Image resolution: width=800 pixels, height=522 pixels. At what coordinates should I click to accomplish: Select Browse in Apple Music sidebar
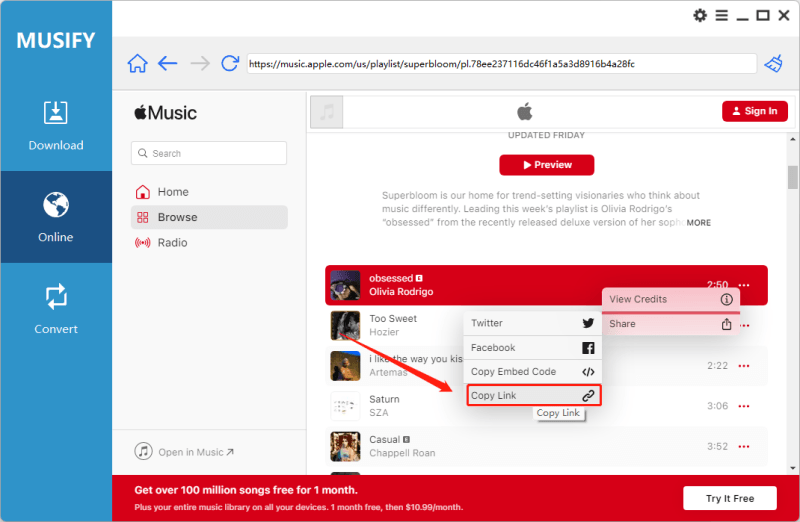[x=209, y=217]
